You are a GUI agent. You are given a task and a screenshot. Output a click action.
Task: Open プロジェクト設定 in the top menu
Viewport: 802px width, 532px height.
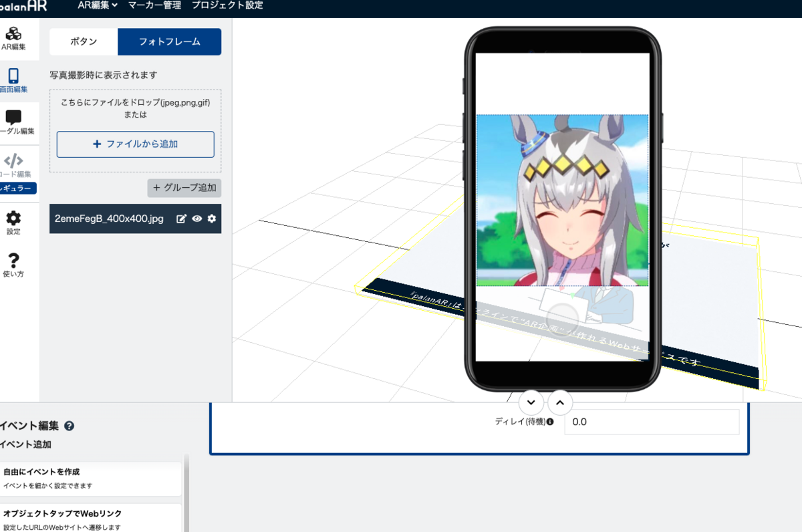pos(227,5)
